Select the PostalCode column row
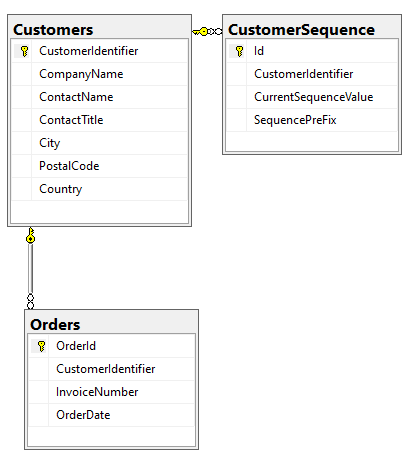 (x=100, y=166)
